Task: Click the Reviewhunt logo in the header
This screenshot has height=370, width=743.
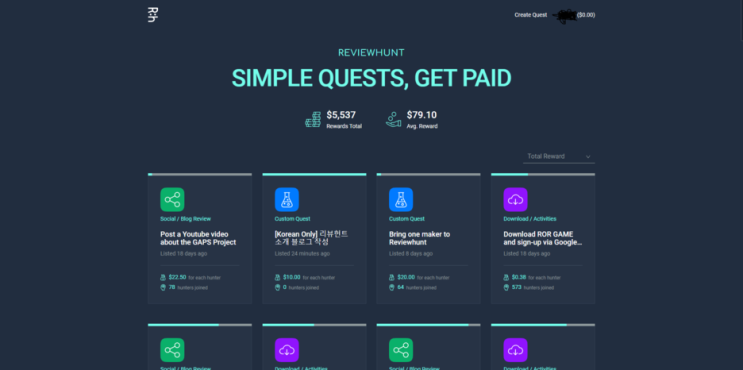Action: [x=153, y=15]
